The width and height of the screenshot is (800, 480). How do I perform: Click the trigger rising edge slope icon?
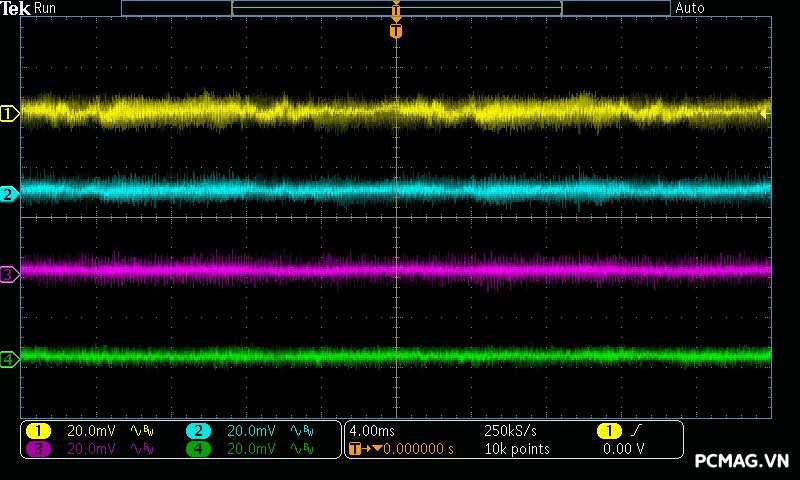(638, 431)
